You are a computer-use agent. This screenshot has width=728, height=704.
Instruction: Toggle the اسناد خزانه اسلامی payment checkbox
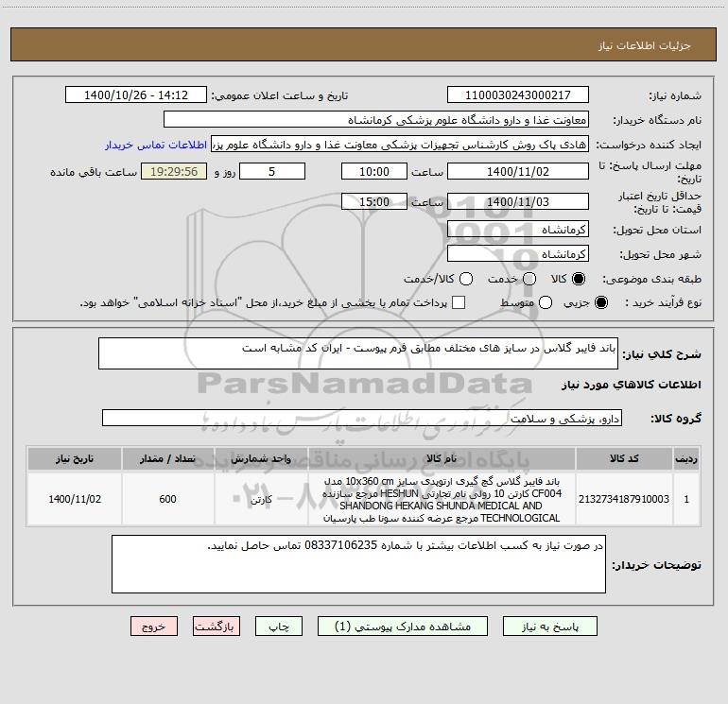[459, 302]
